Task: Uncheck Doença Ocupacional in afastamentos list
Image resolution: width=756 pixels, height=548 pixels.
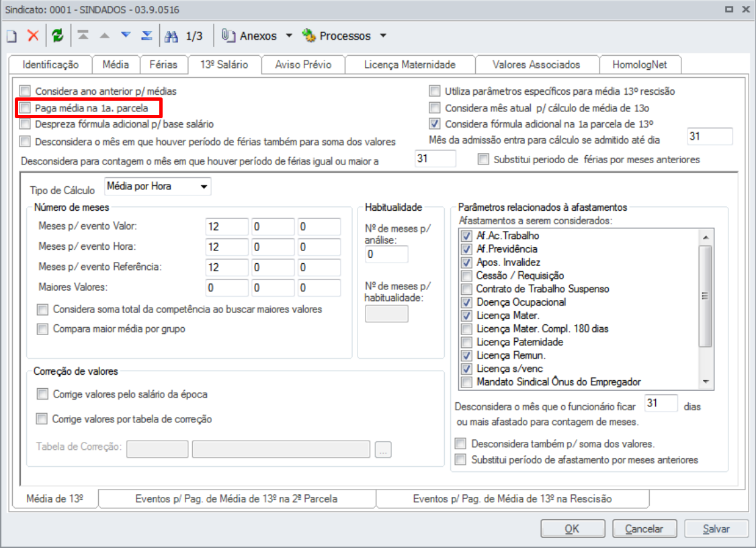Action: tap(467, 303)
